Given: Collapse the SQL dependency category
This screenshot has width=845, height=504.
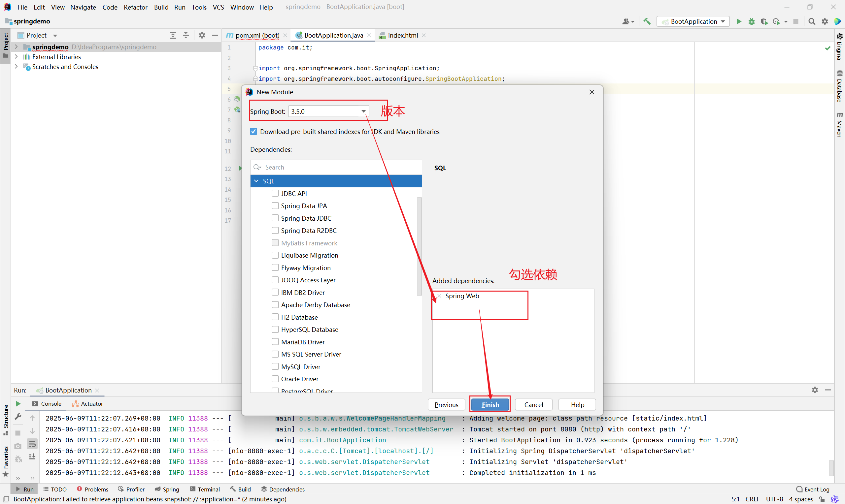Looking at the screenshot, I should pos(256,181).
